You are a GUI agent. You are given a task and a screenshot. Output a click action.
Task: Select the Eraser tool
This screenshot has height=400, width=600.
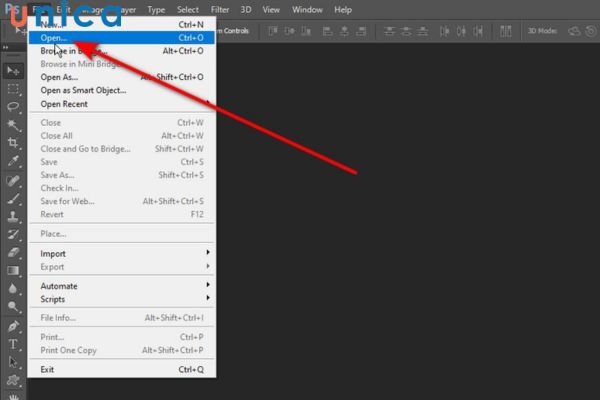(x=13, y=253)
